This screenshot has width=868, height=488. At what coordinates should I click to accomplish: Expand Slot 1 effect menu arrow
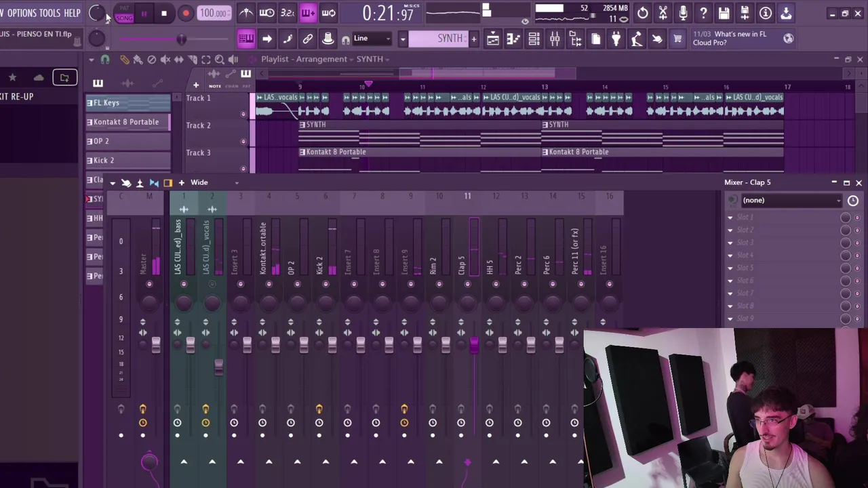pos(730,218)
